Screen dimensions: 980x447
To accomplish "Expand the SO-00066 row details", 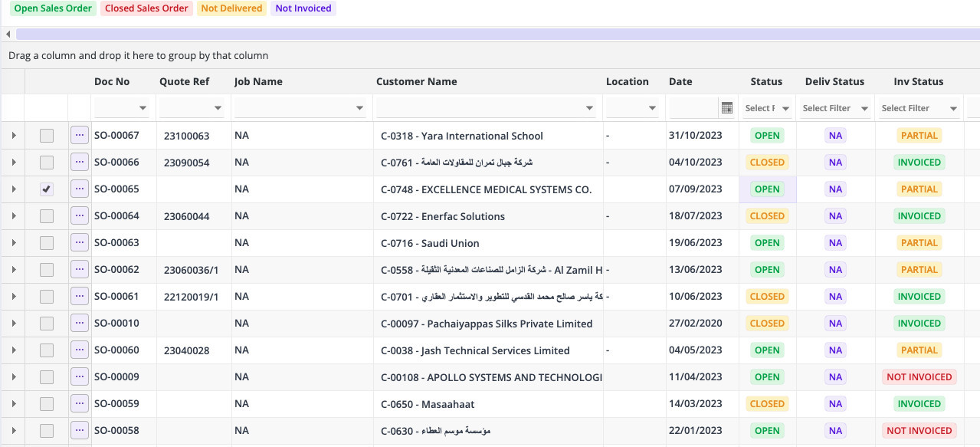I will click(x=13, y=163).
